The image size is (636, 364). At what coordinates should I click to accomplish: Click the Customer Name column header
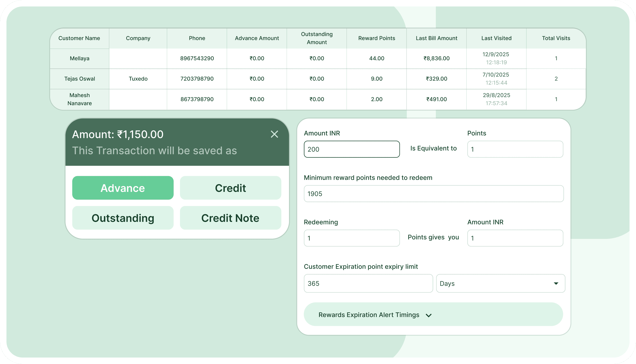79,38
